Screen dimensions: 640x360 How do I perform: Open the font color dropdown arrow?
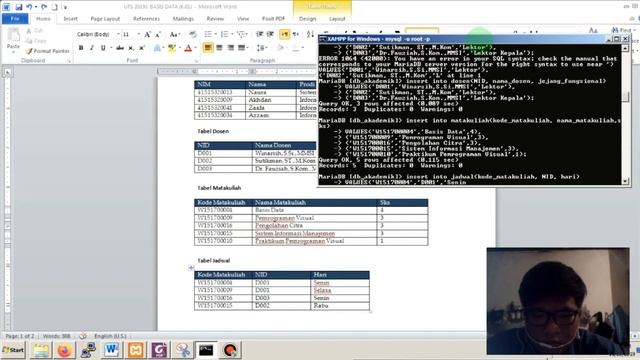(196, 48)
